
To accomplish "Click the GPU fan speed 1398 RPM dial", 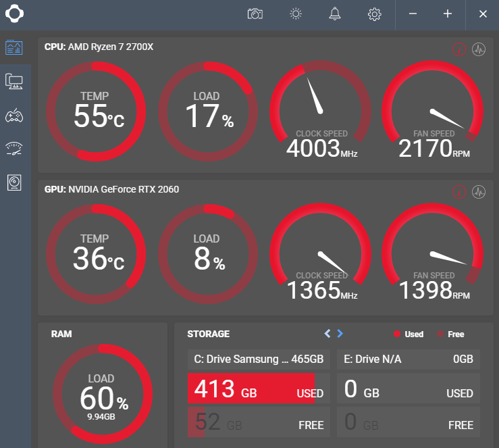I will tap(432, 253).
